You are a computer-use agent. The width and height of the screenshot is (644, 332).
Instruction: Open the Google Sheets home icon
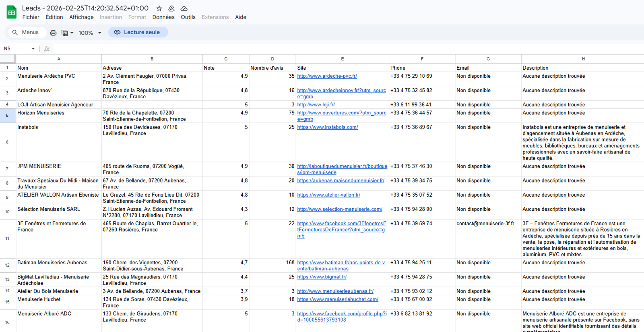coord(12,12)
